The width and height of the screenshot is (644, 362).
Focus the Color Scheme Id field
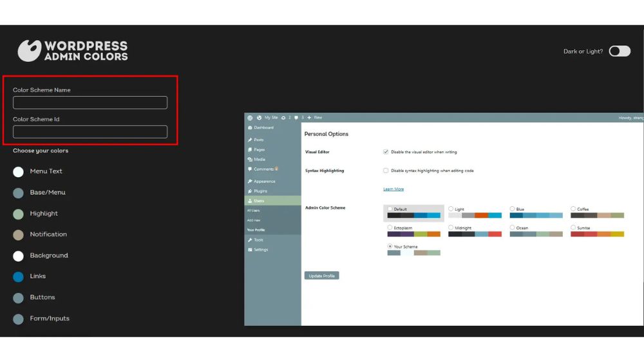(x=90, y=131)
